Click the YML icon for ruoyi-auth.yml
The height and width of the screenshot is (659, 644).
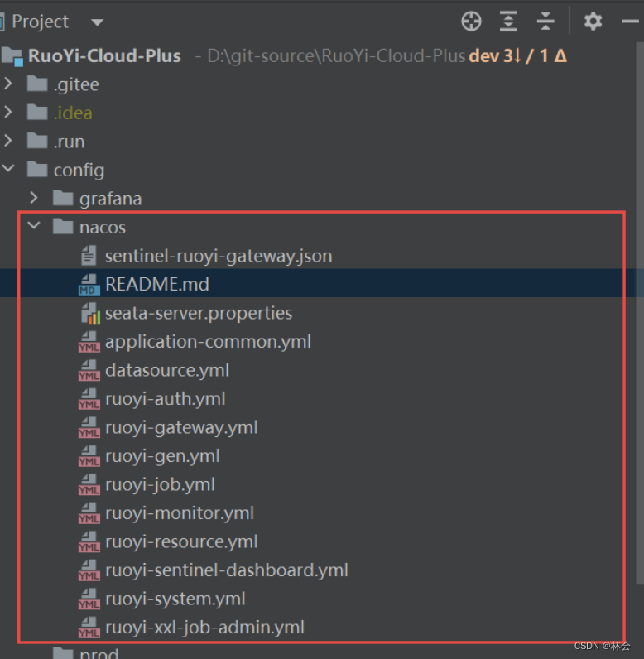click(x=89, y=399)
